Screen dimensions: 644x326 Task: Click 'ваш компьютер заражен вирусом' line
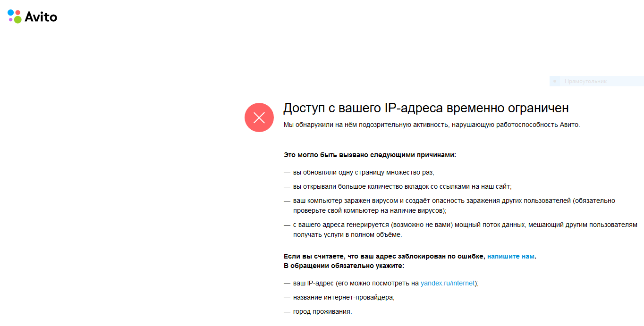pos(454,205)
